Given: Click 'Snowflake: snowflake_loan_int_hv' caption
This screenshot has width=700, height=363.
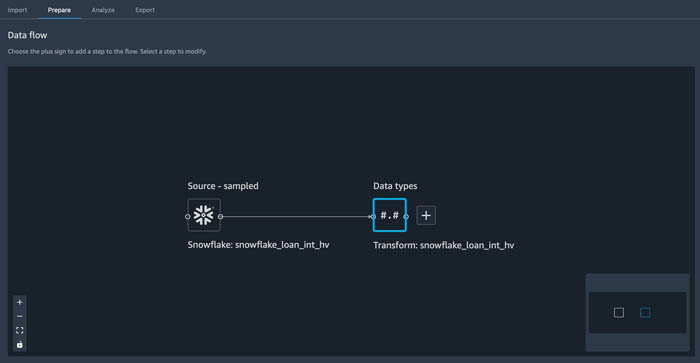Looking at the screenshot, I should [x=258, y=245].
